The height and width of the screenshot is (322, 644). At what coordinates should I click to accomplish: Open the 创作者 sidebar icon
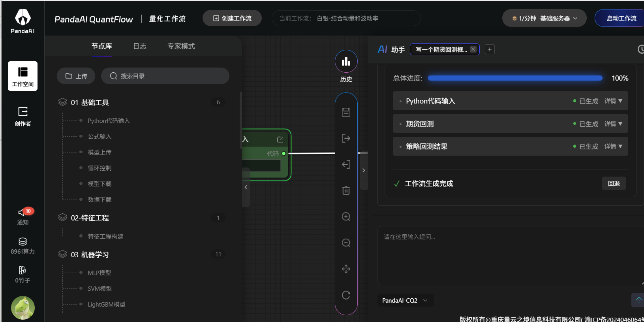(x=23, y=116)
